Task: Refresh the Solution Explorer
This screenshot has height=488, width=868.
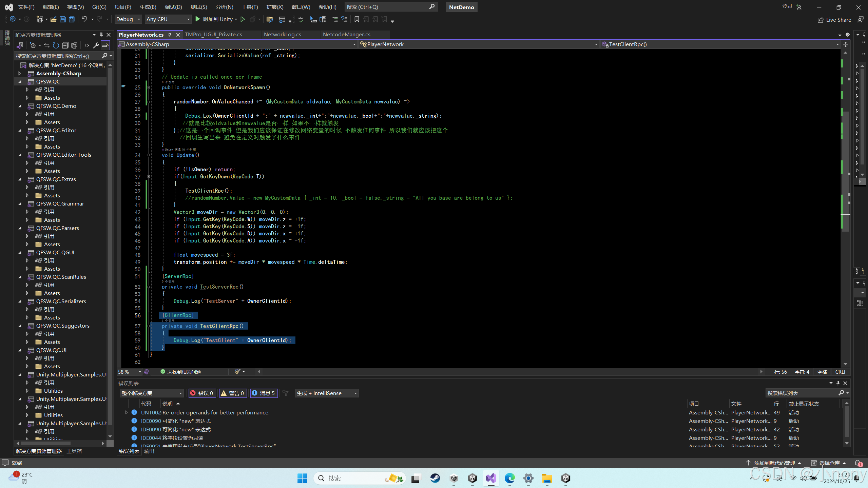Action: pos(56,45)
